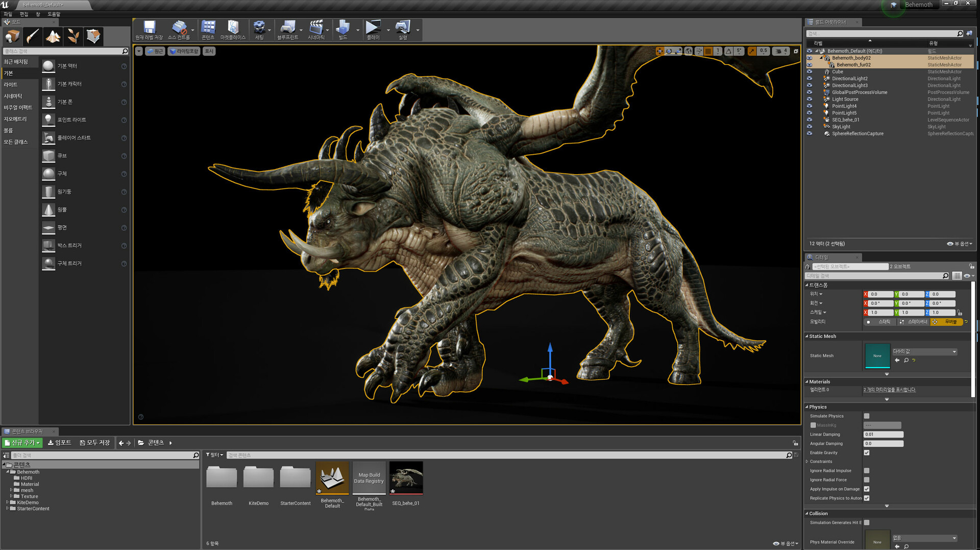Hide the SkyLight actor via eye icon
The width and height of the screenshot is (980, 550).
coord(810,127)
